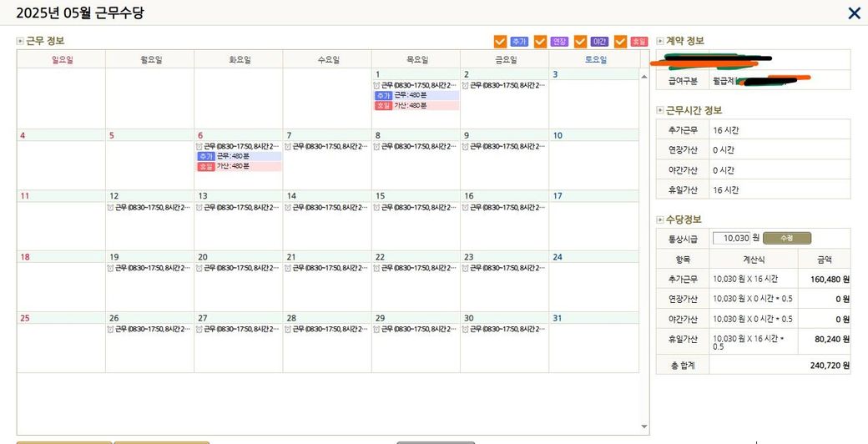The width and height of the screenshot is (868, 444).
Task: Click the clock icon on May 12 shift
Action: click(x=111, y=207)
